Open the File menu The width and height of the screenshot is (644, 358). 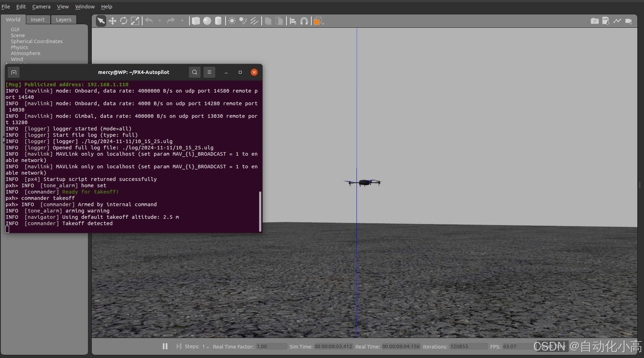pyautogui.click(x=6, y=7)
